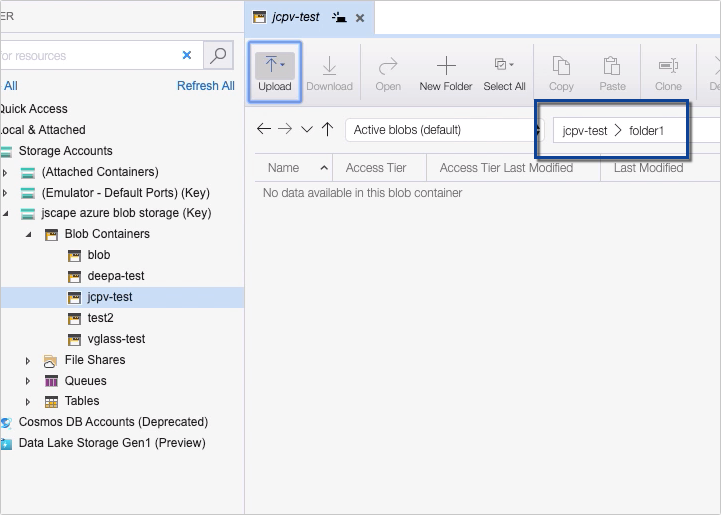Click the New Folder plus icon

445,66
